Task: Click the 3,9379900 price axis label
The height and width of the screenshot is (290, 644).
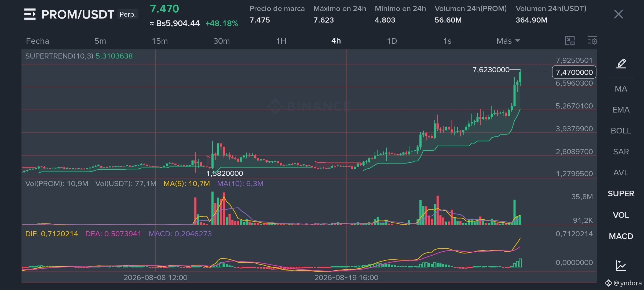Action: point(574,129)
